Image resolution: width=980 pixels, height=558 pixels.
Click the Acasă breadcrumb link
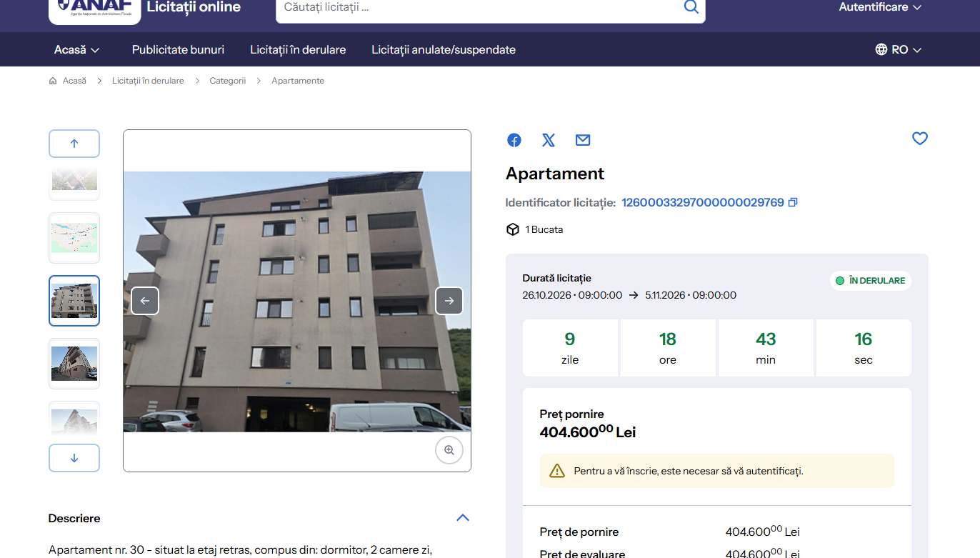click(74, 81)
